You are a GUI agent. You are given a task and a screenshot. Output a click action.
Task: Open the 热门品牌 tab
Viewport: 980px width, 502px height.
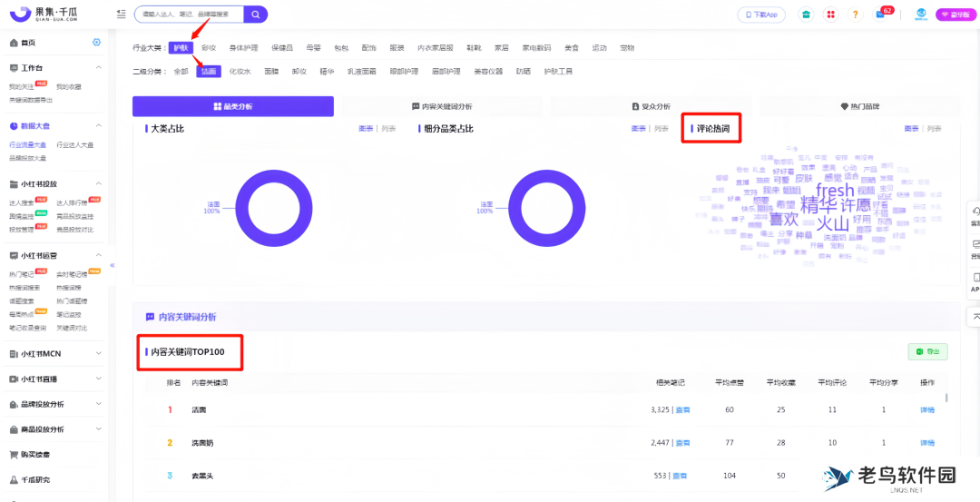(x=858, y=106)
